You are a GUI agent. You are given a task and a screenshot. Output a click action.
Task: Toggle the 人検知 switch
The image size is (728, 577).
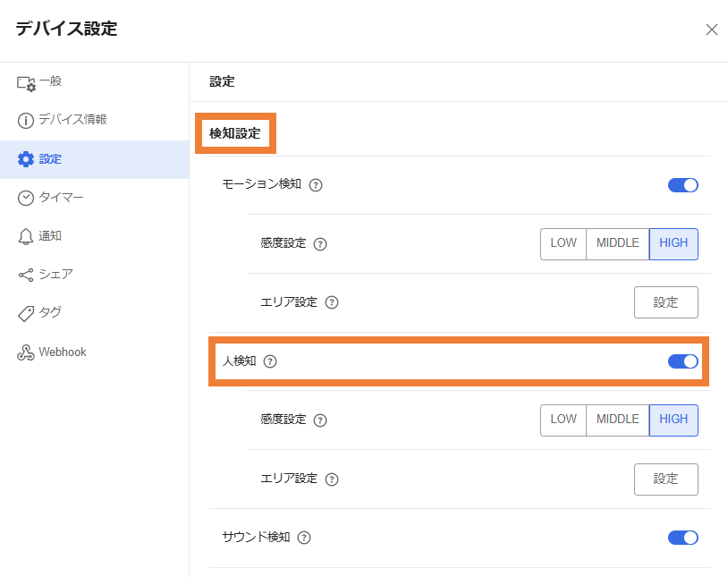[683, 361]
